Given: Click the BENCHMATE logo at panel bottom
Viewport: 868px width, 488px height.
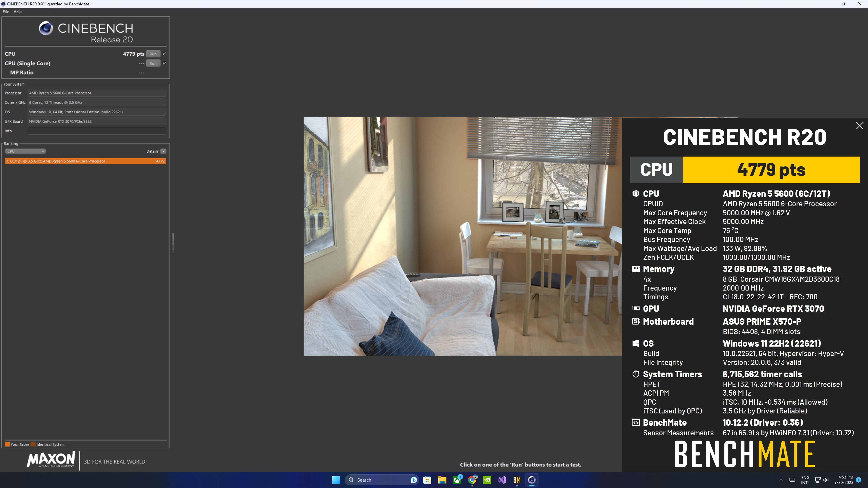Looking at the screenshot, I should click(745, 454).
